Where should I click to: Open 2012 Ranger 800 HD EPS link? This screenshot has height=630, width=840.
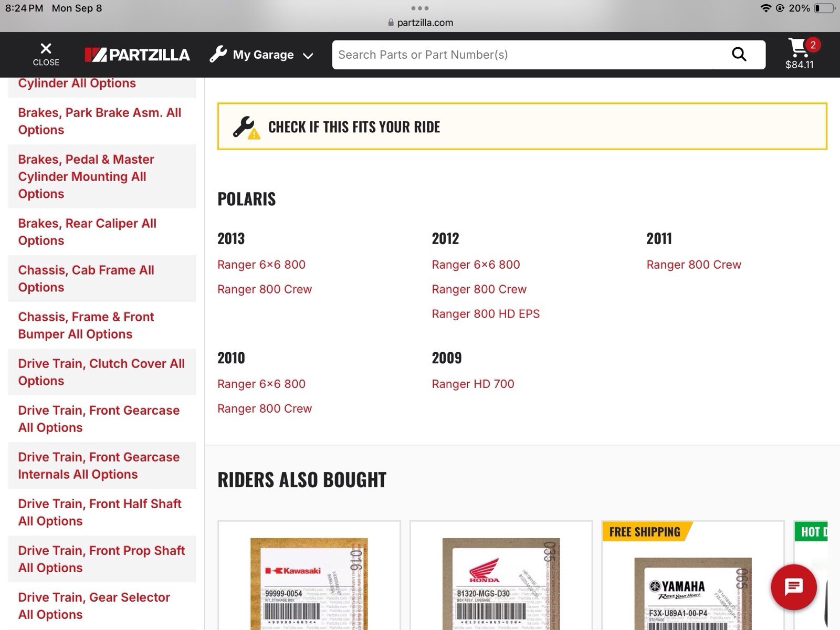486,314
